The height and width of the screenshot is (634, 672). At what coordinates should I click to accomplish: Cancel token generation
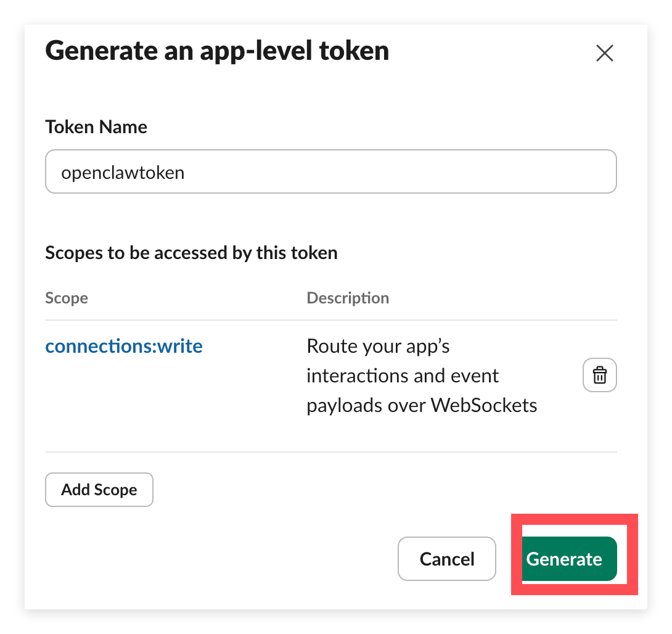click(x=446, y=559)
